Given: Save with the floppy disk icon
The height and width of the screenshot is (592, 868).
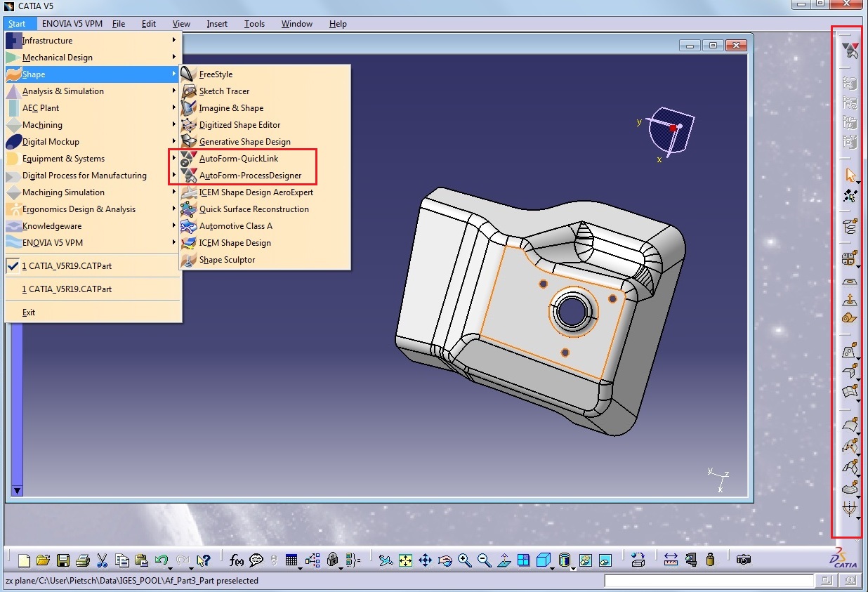Looking at the screenshot, I should pos(63,560).
